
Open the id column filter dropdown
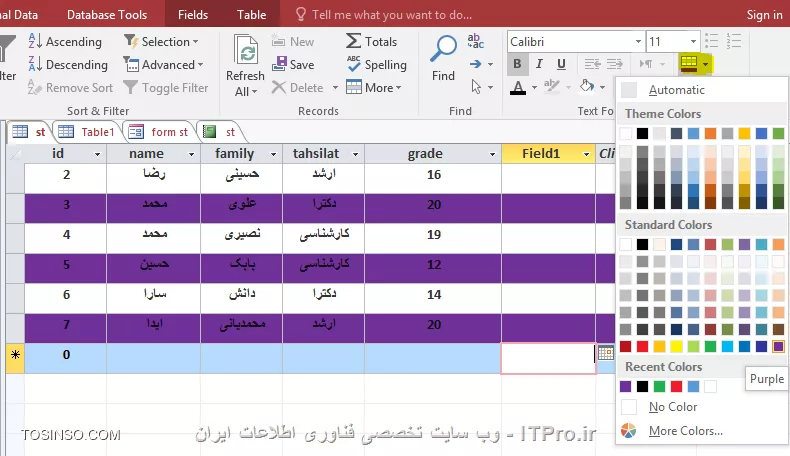(97, 154)
